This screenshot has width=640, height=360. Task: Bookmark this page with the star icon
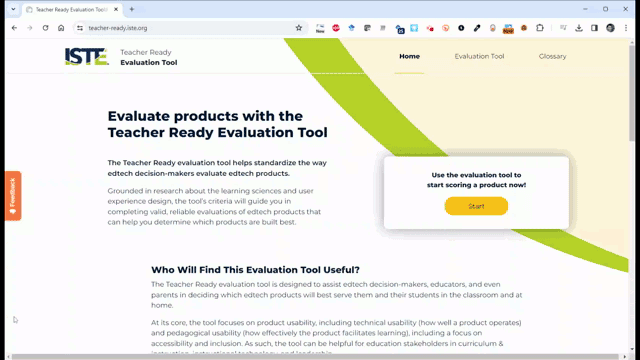[x=299, y=28]
